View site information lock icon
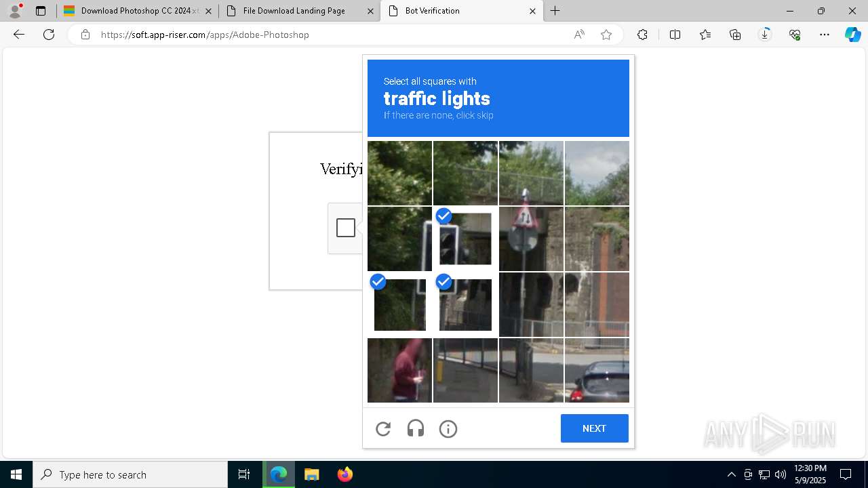The image size is (868, 488). pos(85,35)
